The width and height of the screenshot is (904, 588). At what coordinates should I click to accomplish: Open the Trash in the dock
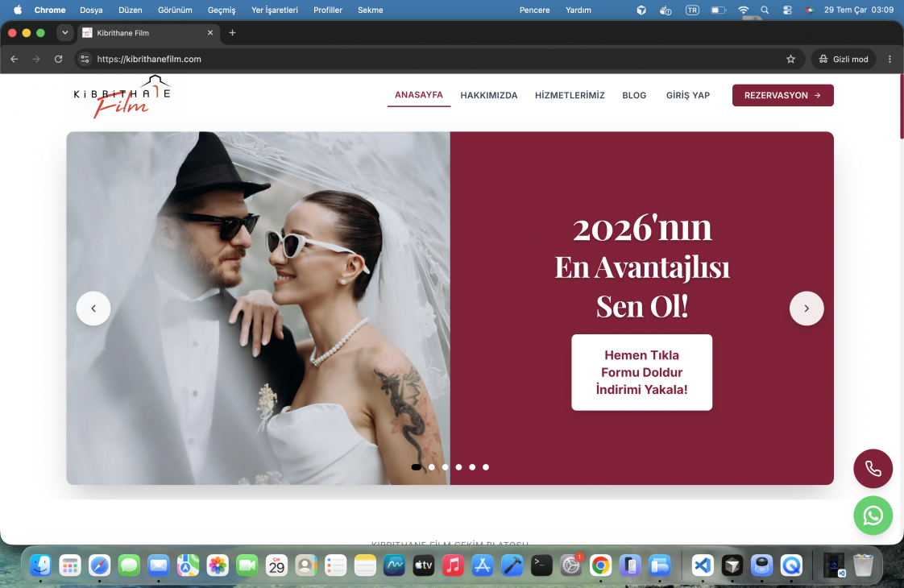863,565
